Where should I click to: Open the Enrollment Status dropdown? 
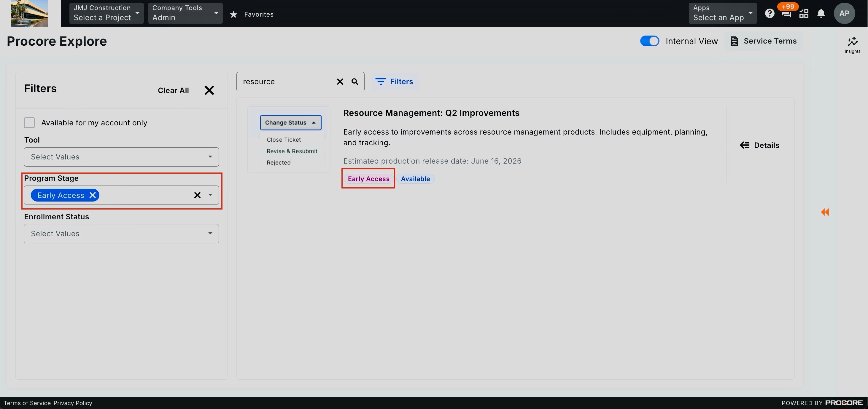click(121, 234)
